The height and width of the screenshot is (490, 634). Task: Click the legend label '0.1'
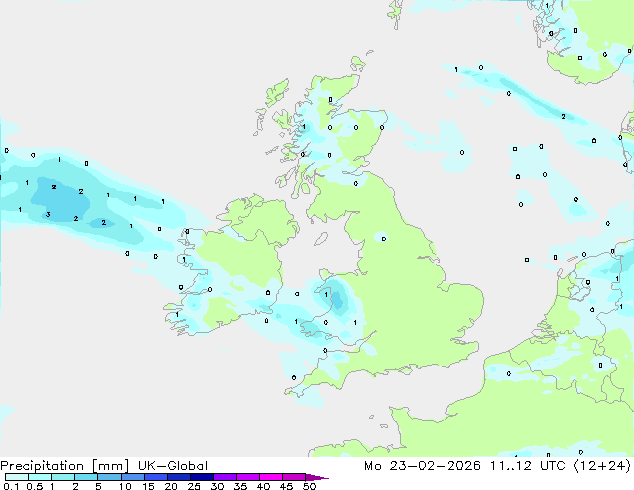(11, 486)
